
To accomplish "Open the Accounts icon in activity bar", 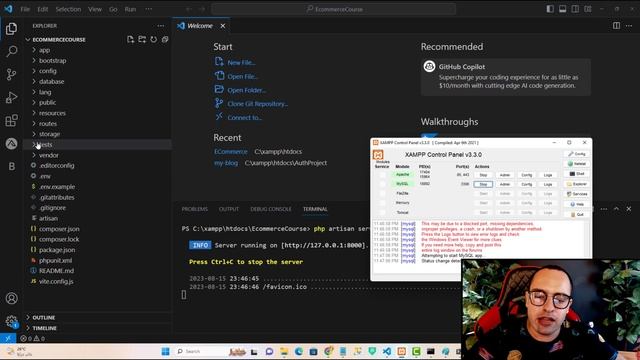I will tap(11, 298).
